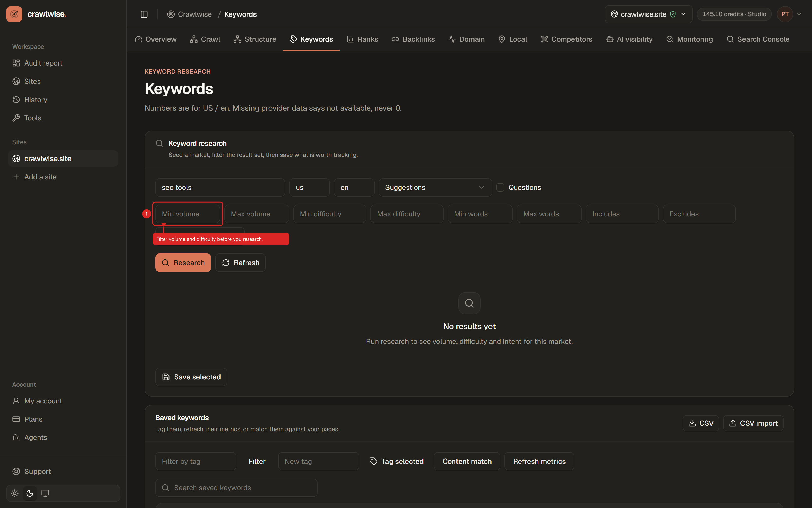Click the Refresh button
The height and width of the screenshot is (508, 812).
click(241, 263)
